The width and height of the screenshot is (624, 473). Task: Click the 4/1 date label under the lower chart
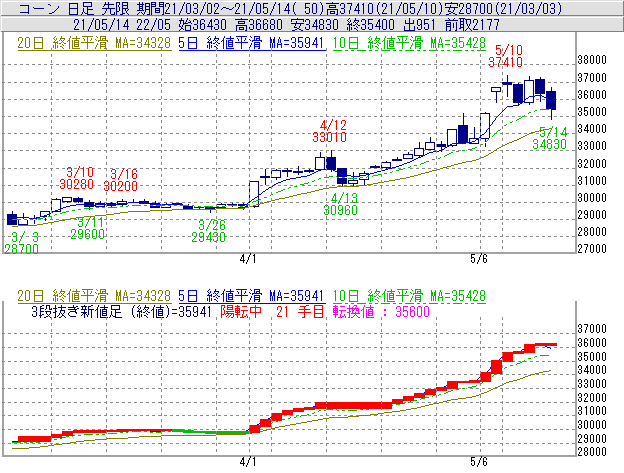[x=248, y=462]
